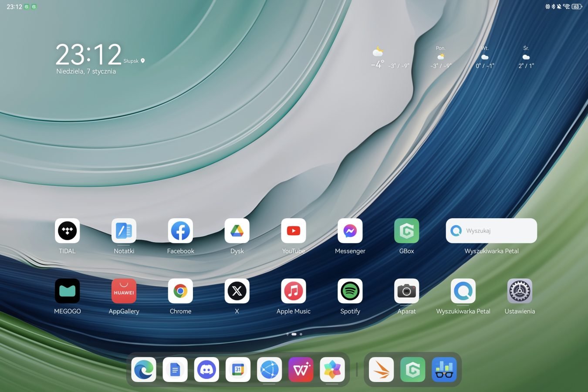Open Microsoft Edge from the dock

tap(144, 370)
